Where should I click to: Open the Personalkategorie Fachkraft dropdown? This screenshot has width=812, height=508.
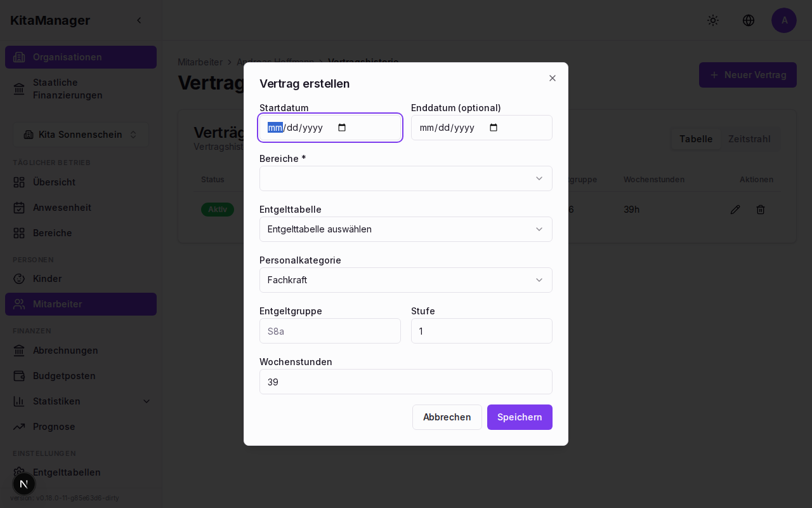(x=406, y=280)
